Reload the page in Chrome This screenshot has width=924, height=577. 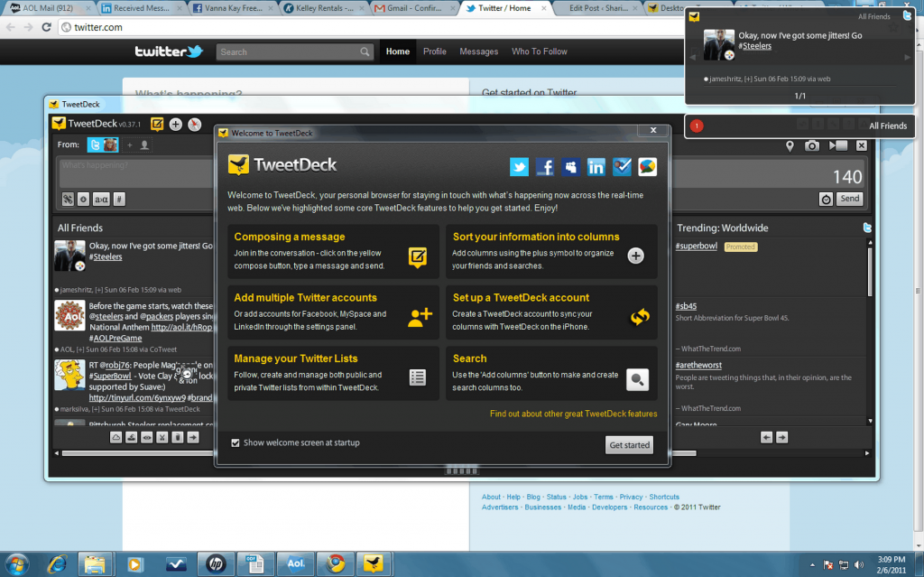(47, 27)
